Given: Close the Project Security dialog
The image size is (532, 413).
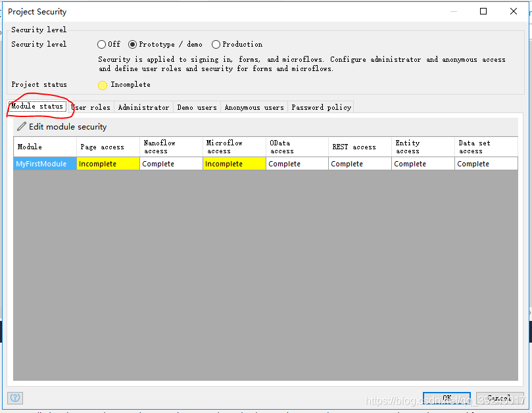Looking at the screenshot, I should pos(514,12).
